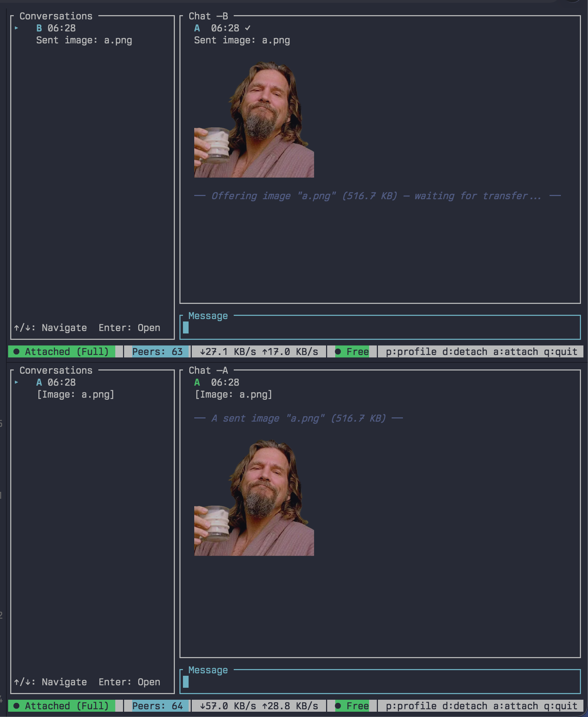Click the sent a.png image in Chat B
Viewport: 588px width, 717px height.
point(254,120)
